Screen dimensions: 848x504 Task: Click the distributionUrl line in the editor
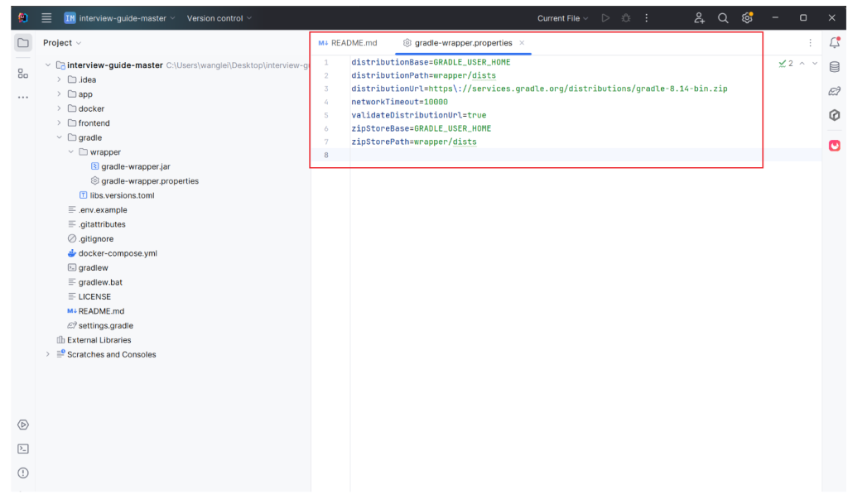538,89
